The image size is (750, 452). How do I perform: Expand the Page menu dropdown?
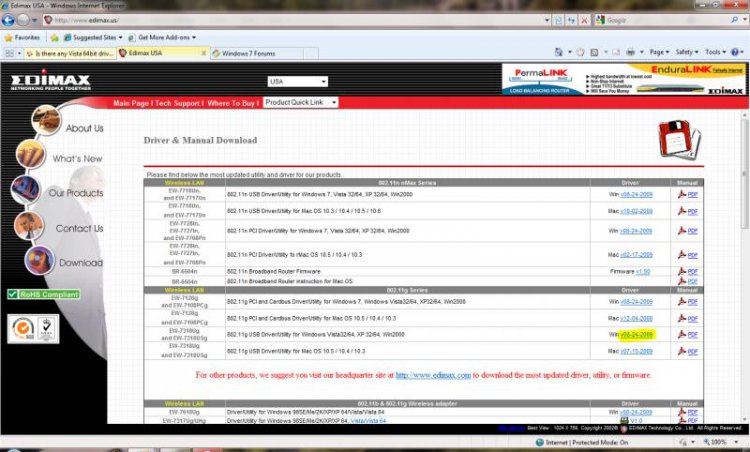(x=659, y=52)
